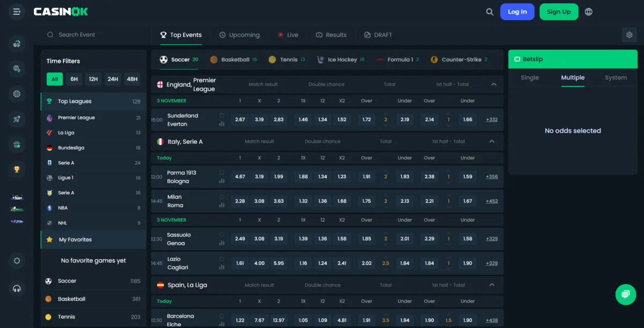Open the headset support icon
The image size is (644, 328).
(17, 289)
